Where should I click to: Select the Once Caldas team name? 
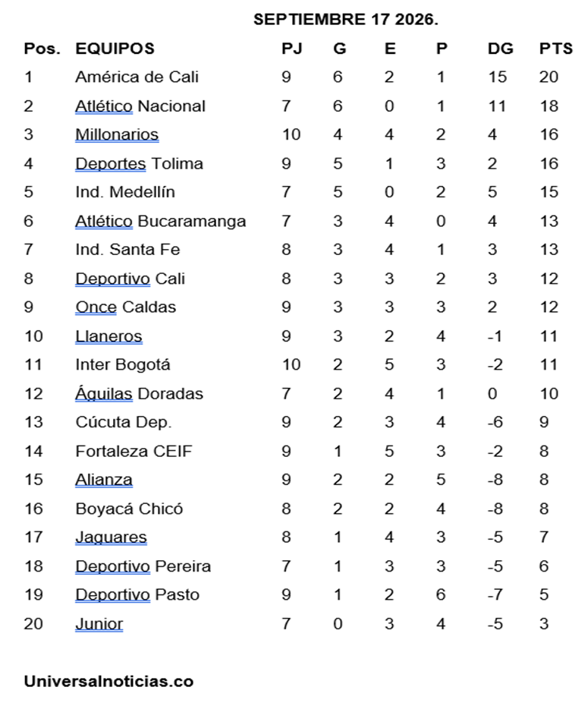click(x=125, y=307)
